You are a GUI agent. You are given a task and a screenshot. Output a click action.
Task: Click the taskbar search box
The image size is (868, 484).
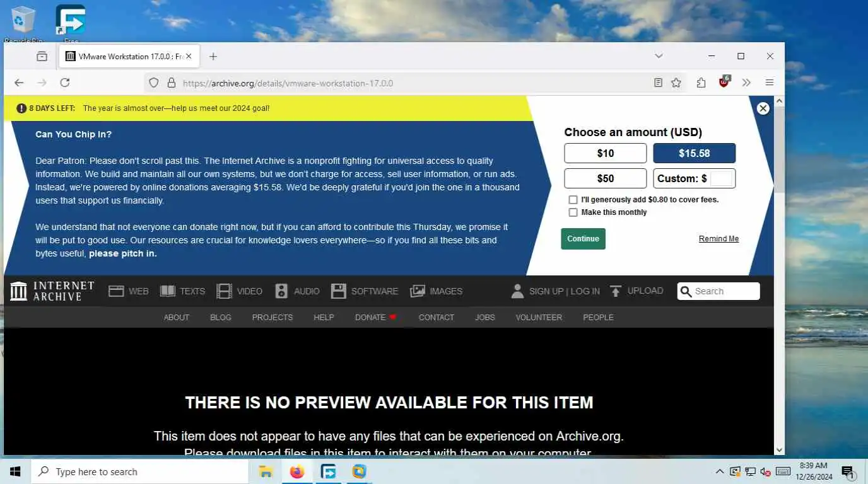click(x=139, y=471)
